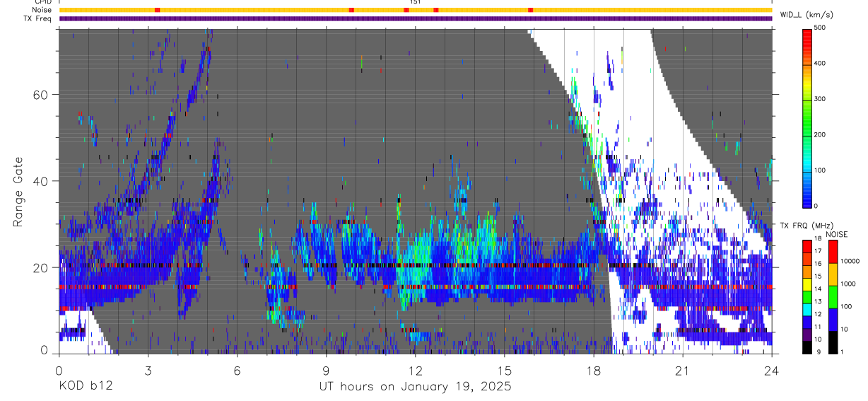Click the purple TX Freq strip above the plot

(x=416, y=18)
